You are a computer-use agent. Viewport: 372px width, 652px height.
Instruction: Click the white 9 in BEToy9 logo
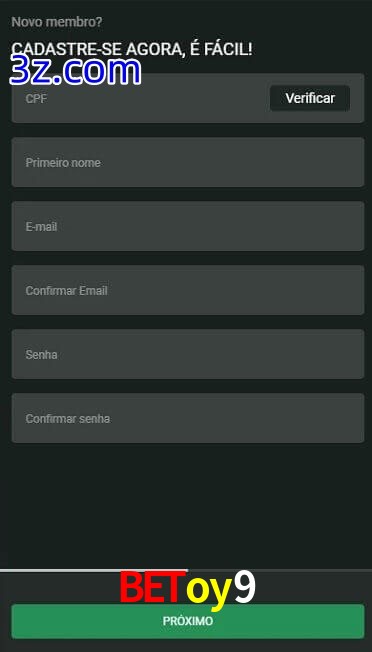[244, 588]
